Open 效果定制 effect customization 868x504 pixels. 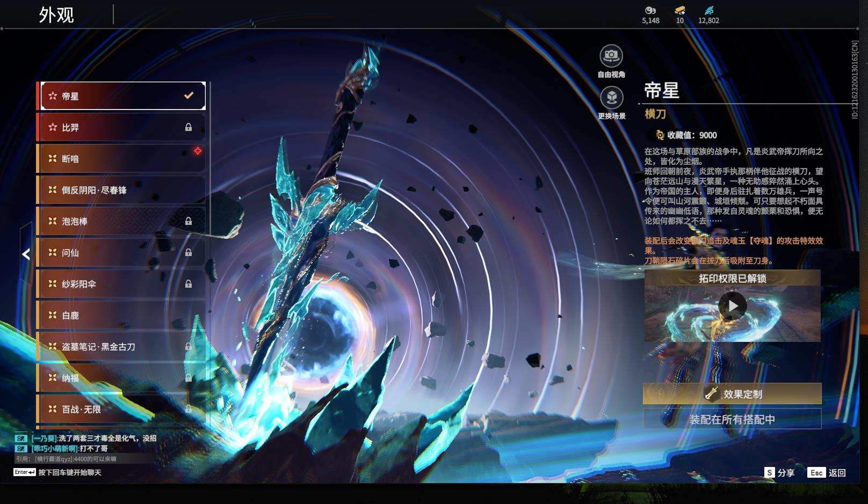(732, 393)
